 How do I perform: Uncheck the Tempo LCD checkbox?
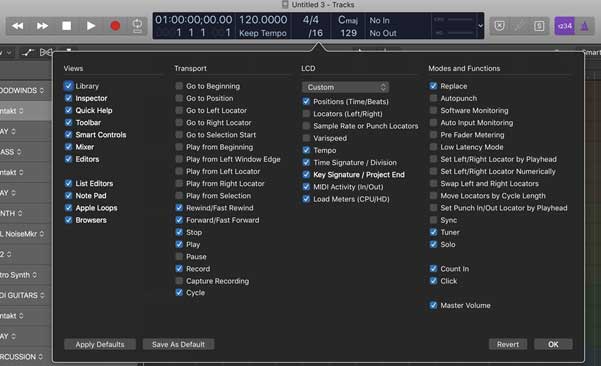click(x=306, y=150)
